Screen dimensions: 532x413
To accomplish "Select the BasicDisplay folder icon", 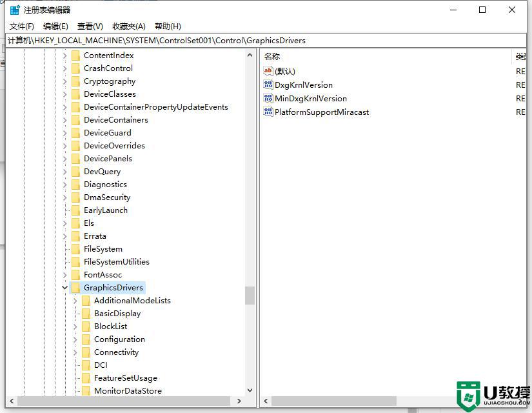I will pos(86,314).
